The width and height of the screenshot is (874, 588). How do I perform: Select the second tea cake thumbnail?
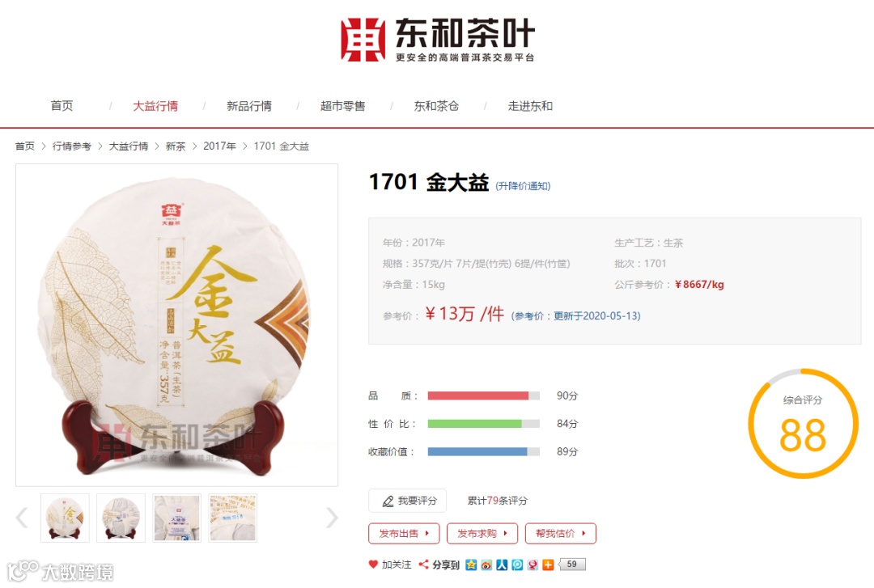pyautogui.click(x=121, y=518)
